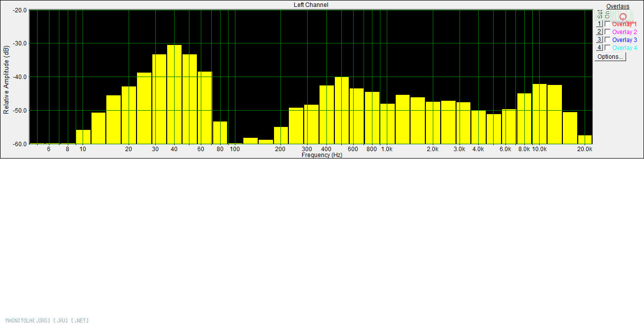This screenshot has height=325, width=644.
Task: Select the yellow bar peaking at 10.0k
Action: click(539, 114)
